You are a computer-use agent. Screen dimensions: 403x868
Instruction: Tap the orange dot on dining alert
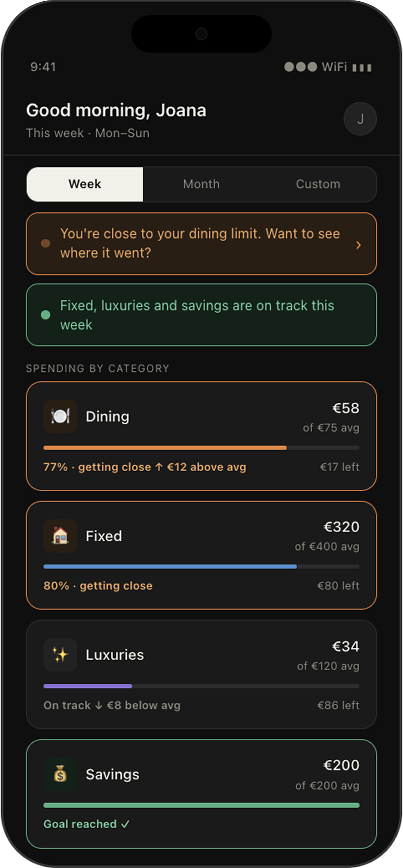pos(46,243)
